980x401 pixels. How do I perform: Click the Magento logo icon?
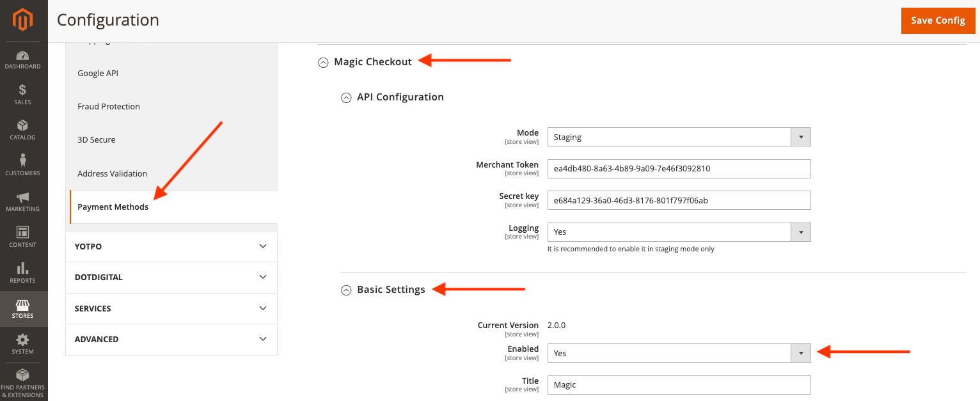click(24, 20)
